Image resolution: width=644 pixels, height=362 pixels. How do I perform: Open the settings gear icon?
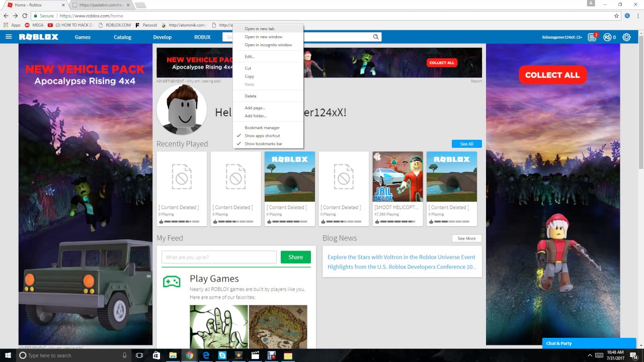click(626, 37)
